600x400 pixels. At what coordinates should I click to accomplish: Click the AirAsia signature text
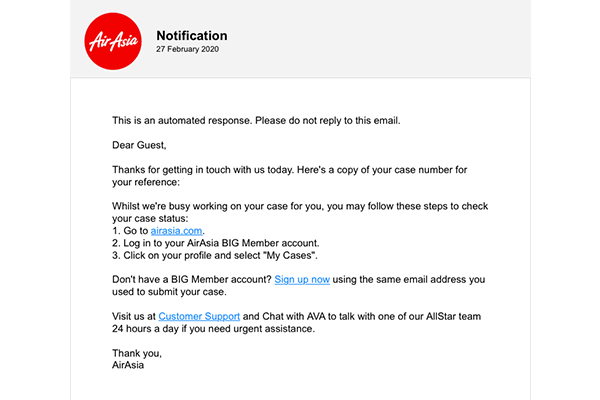(128, 365)
